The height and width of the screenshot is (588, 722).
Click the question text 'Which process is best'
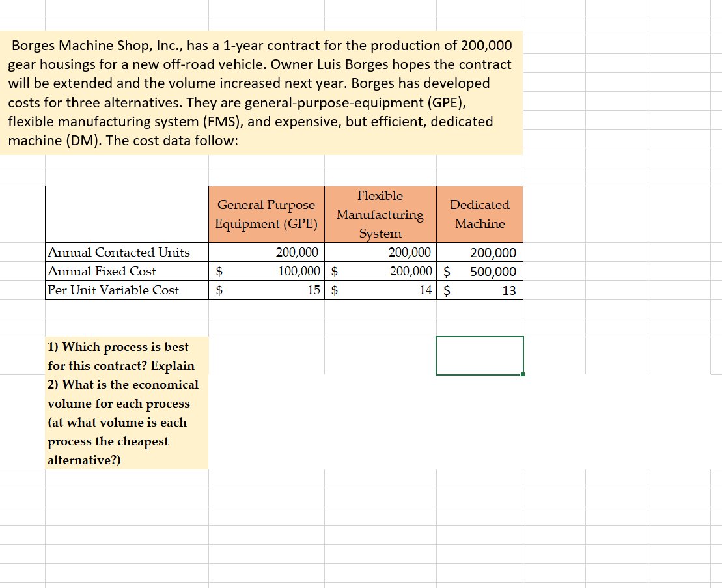point(125,346)
